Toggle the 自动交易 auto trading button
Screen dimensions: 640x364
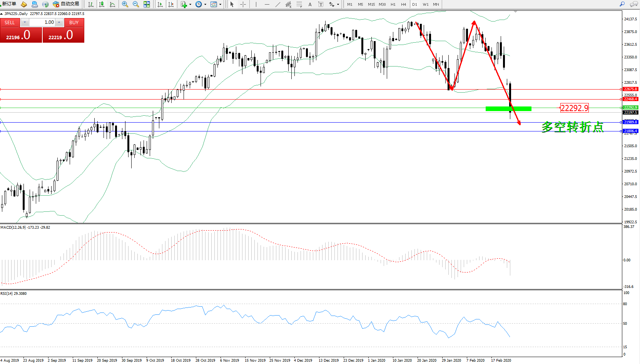[x=66, y=4]
